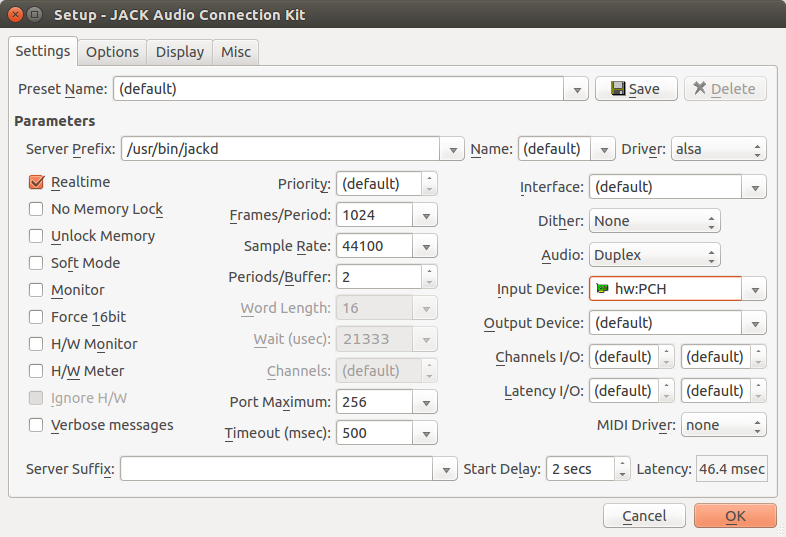Expand the Sample Rate dropdown

pyautogui.click(x=426, y=247)
